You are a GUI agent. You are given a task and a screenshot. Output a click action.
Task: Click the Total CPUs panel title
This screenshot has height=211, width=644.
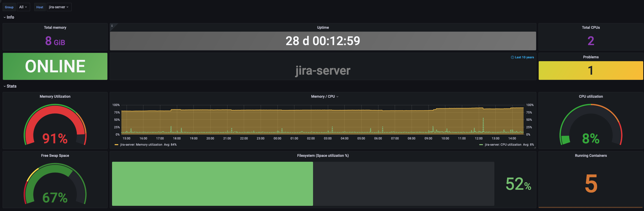pyautogui.click(x=591, y=27)
